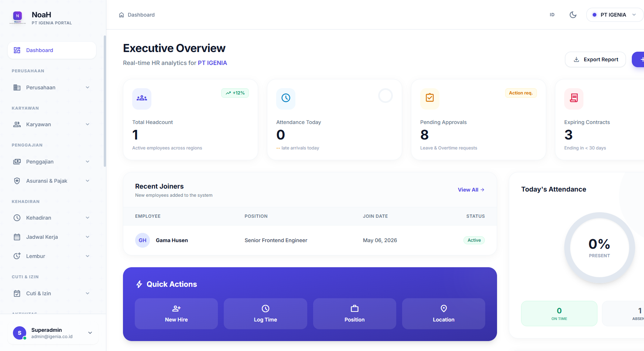Click the Perusahaan building icon
Image resolution: width=644 pixels, height=351 pixels.
[17, 87]
